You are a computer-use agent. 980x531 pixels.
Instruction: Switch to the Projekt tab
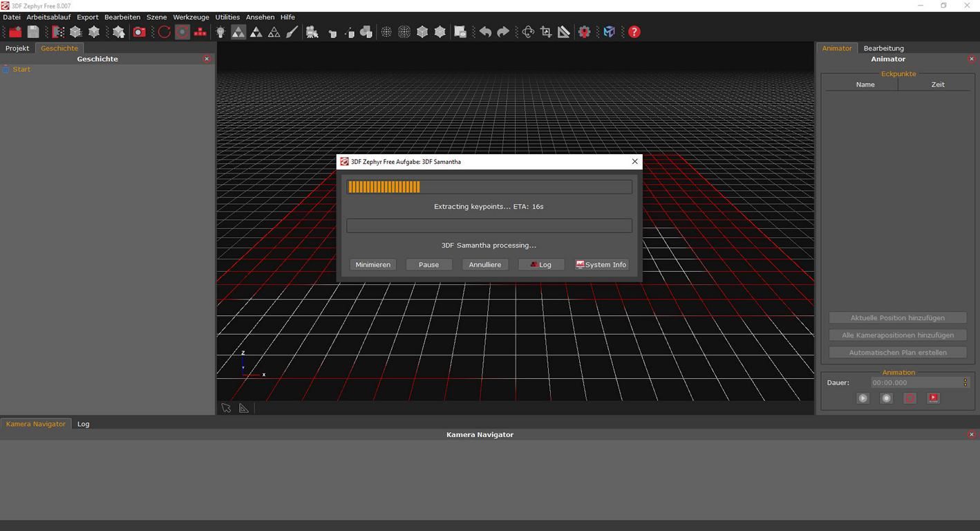(17, 48)
